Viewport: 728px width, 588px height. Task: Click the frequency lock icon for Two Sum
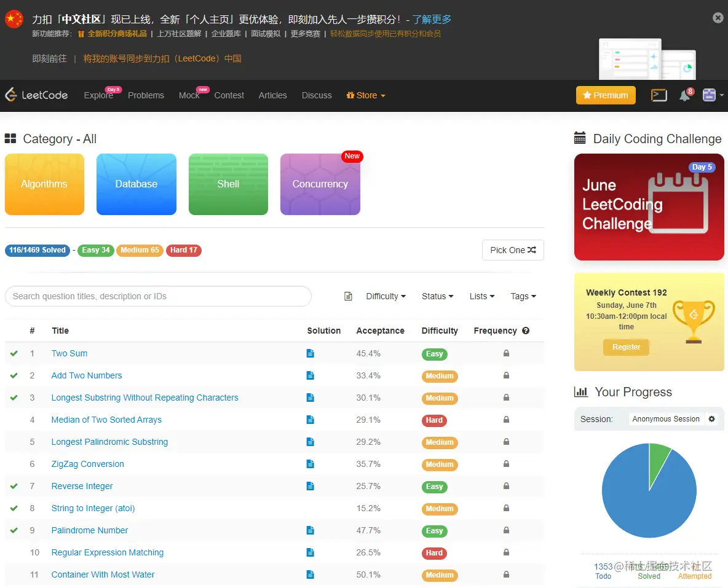pyautogui.click(x=506, y=353)
